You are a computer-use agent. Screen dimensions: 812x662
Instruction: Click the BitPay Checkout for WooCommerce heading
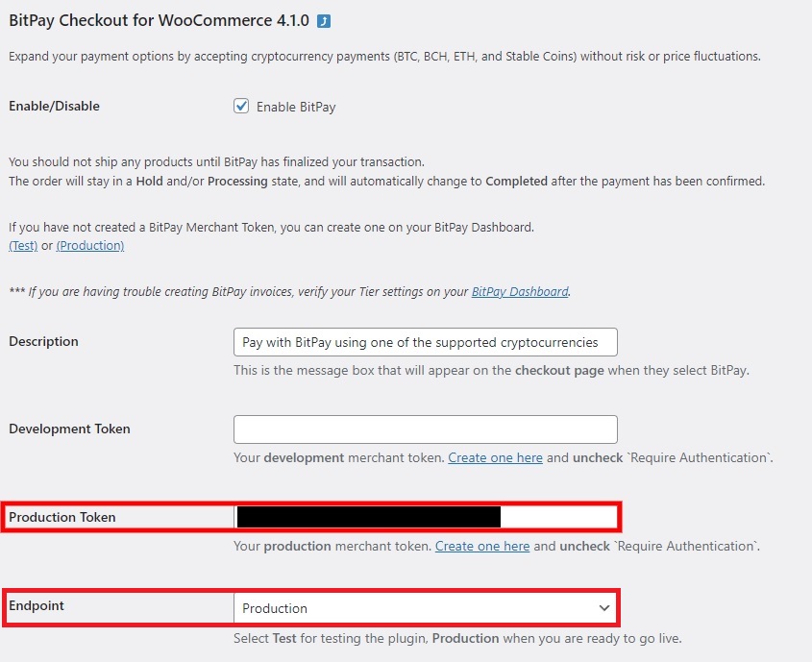159,20
